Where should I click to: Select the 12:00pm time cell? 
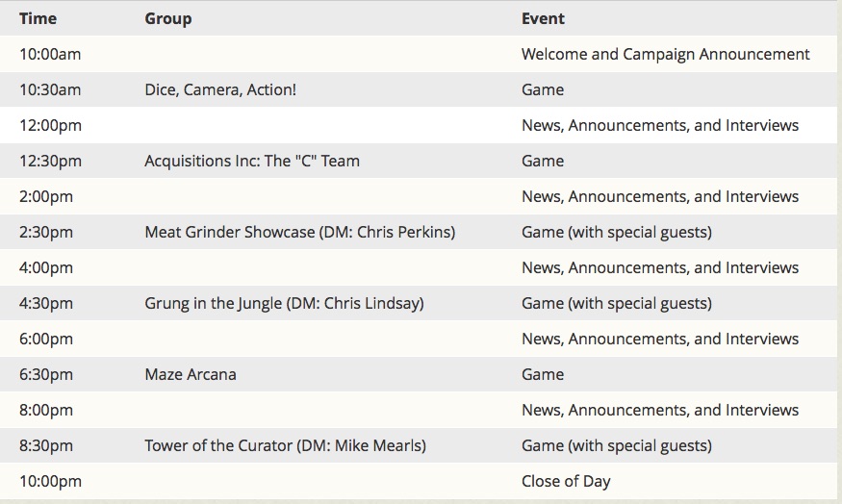[50, 126]
